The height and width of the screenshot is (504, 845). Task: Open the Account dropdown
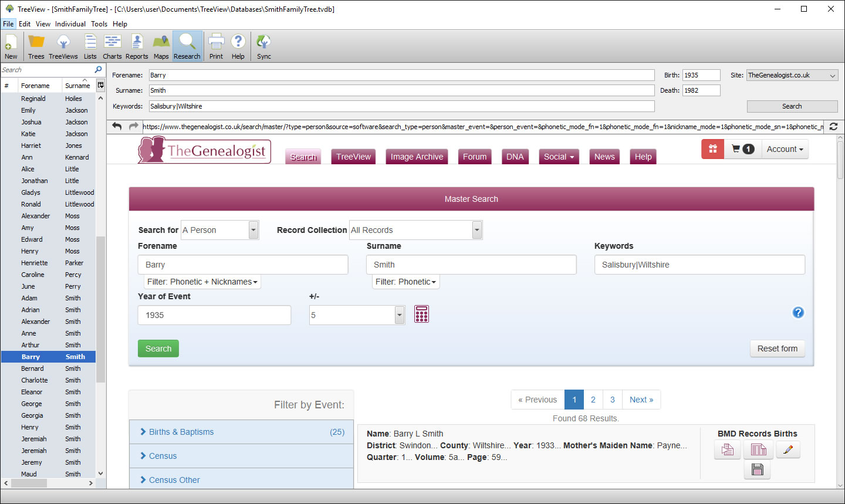(x=785, y=149)
